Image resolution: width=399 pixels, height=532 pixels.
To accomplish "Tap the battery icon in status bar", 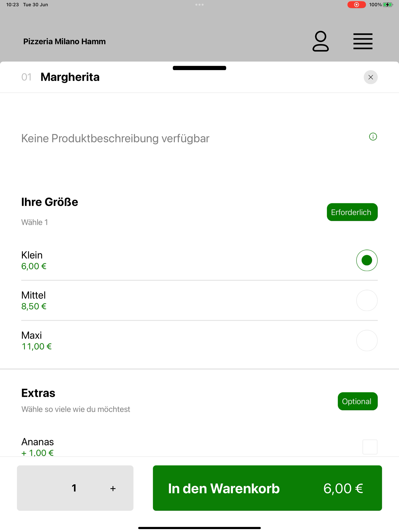I will click(x=388, y=4).
